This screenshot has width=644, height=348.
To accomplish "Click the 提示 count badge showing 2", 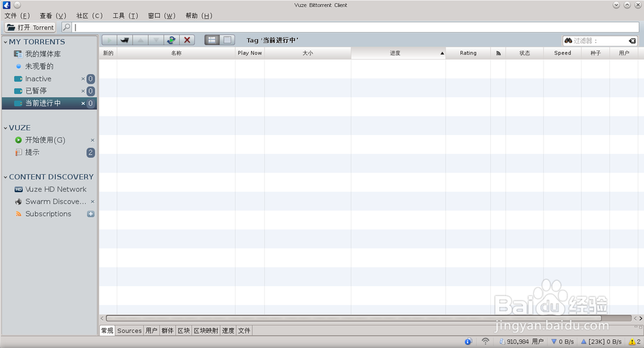I will (90, 152).
